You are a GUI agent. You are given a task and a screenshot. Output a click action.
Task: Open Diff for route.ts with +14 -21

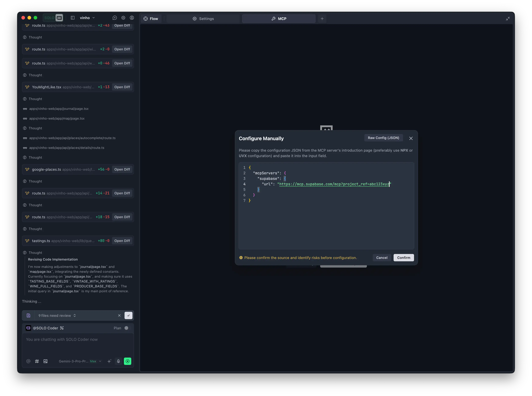tap(122, 193)
